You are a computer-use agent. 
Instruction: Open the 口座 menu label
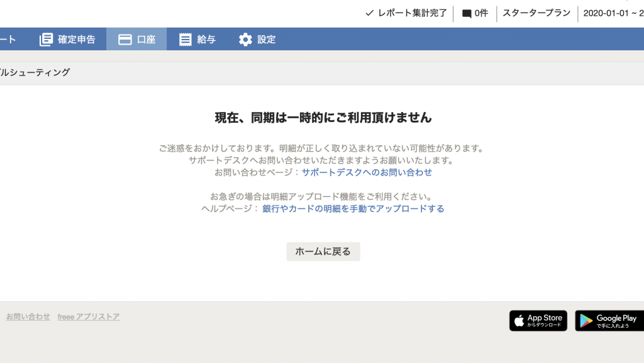[x=146, y=40]
